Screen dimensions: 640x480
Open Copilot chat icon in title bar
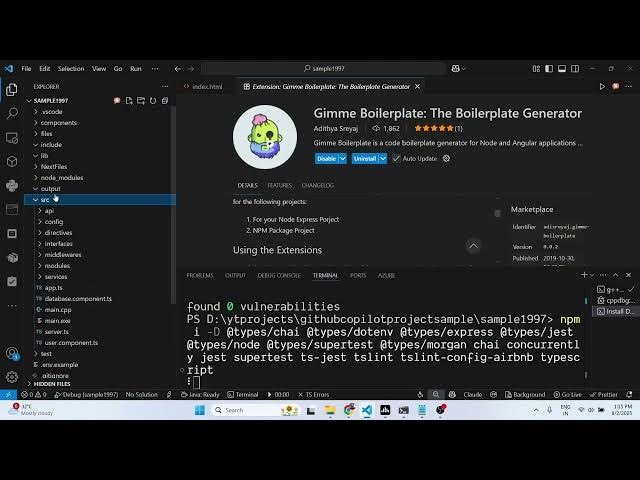tap(456, 69)
